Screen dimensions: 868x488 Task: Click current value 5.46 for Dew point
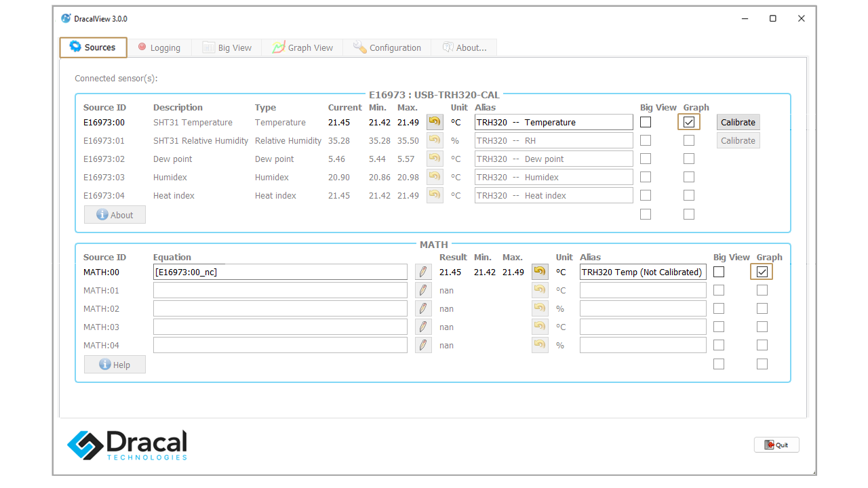point(337,159)
